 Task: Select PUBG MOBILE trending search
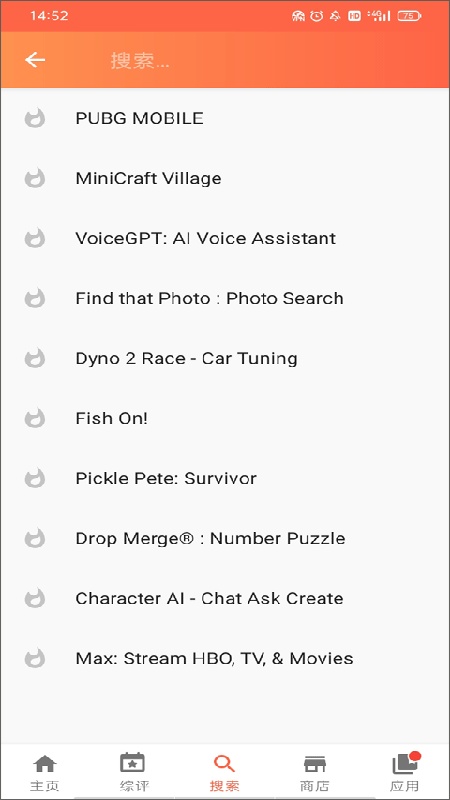[225, 118]
